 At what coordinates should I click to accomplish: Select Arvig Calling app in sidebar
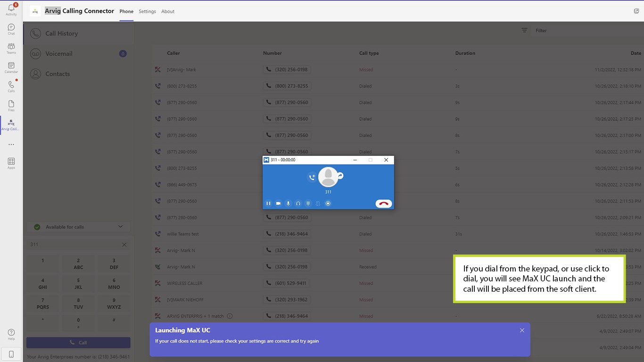pos(11,125)
